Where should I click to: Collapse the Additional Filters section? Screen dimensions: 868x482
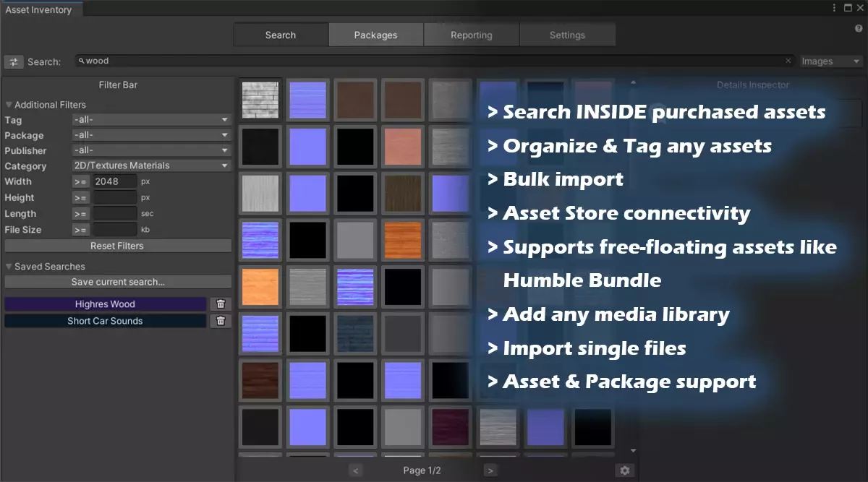click(x=9, y=105)
